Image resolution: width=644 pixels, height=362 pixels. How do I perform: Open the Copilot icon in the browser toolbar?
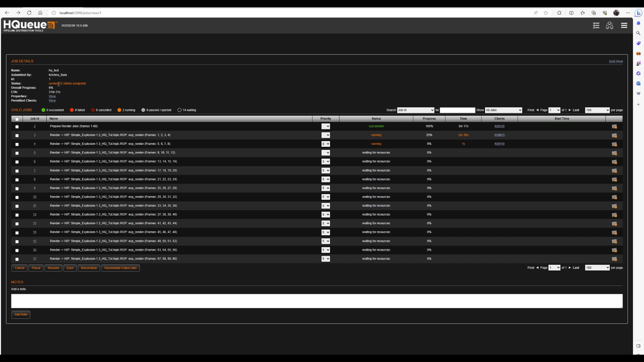tap(638, 13)
